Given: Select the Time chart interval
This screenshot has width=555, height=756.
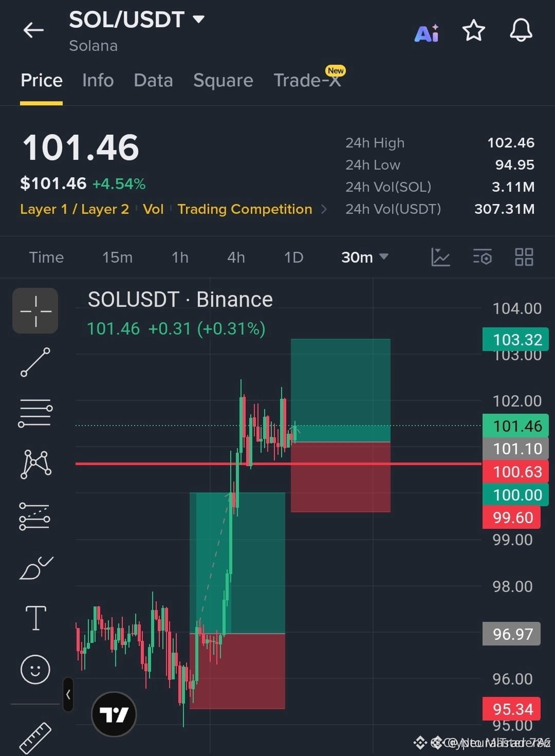Looking at the screenshot, I should pyautogui.click(x=46, y=257).
